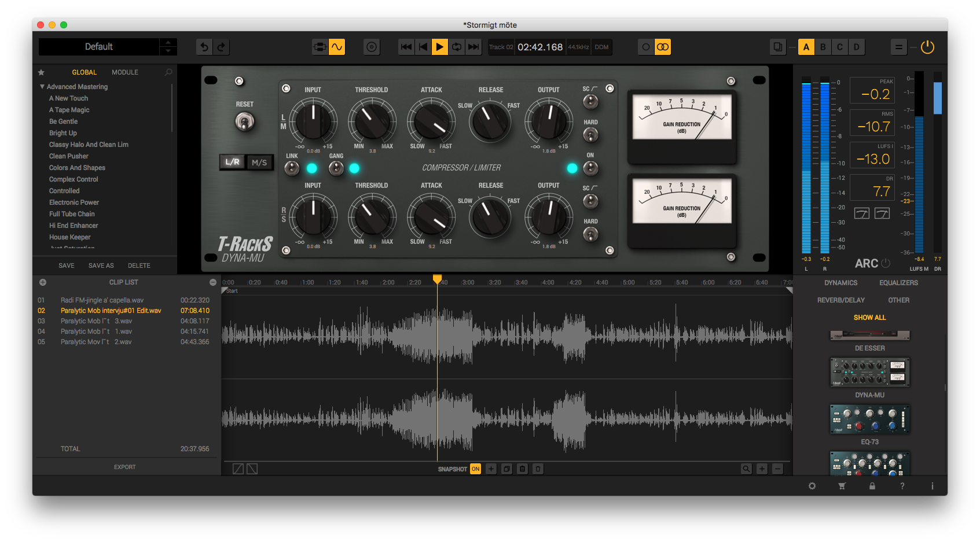Flip the Dyna-Mu RESET switch
This screenshot has width=980, height=542.
(x=244, y=122)
